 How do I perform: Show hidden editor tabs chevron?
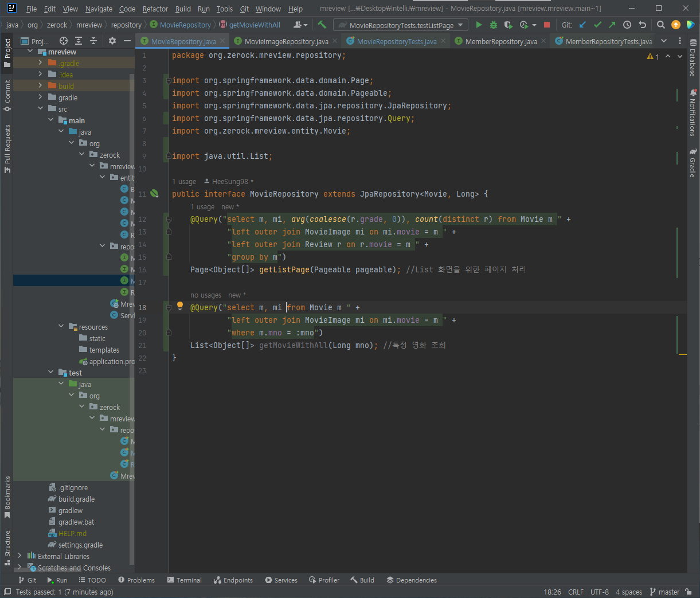coord(664,41)
